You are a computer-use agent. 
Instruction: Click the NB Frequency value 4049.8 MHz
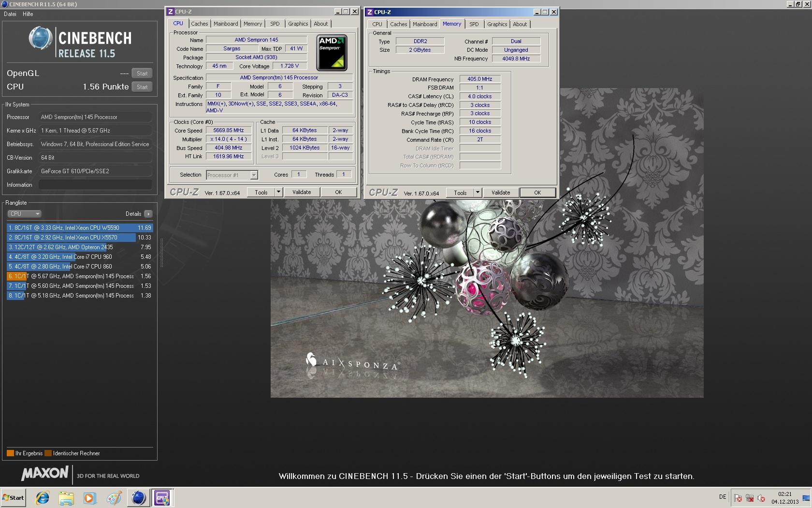(516, 59)
